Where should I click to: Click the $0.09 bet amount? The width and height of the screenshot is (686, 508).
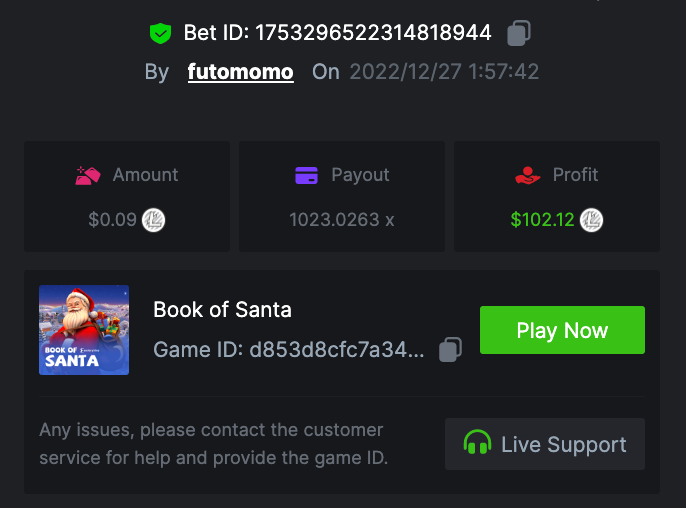pyautogui.click(x=112, y=219)
